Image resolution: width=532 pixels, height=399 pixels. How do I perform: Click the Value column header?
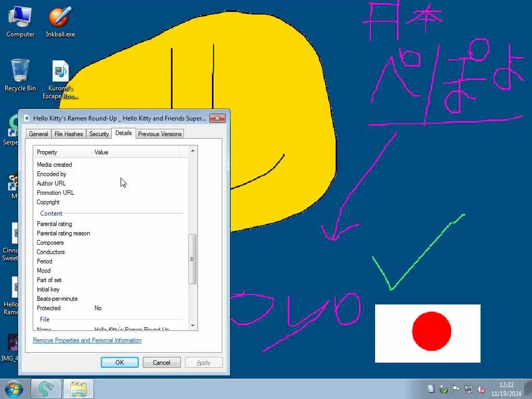tap(136, 152)
